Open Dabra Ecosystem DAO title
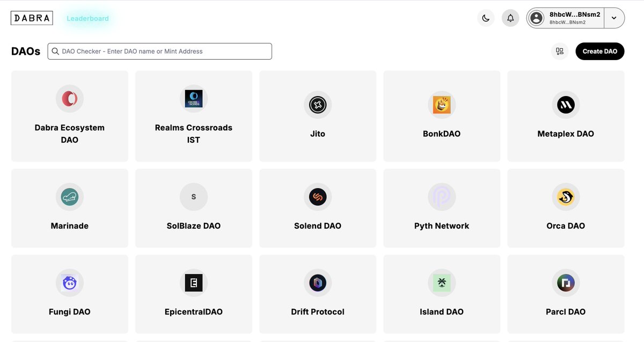Image resolution: width=644 pixels, height=342 pixels. pyautogui.click(x=70, y=134)
